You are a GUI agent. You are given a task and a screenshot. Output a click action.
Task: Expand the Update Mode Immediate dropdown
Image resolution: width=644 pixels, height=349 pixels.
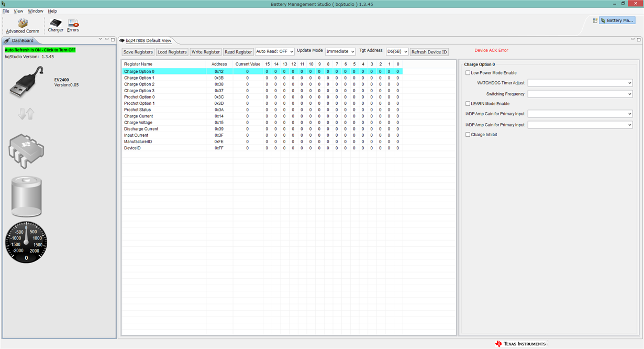coord(340,52)
